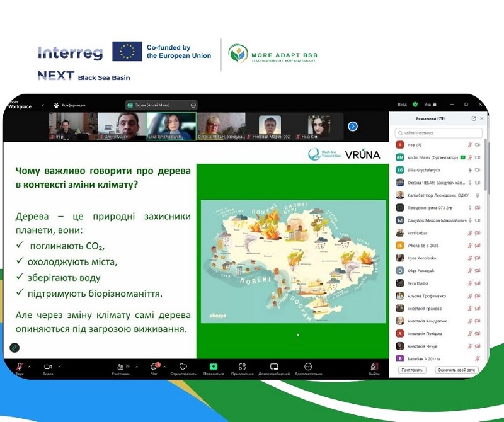Screen dimensions: 504x422
Task: Open Экран (Andrii Maiev) screen share options
Action: [x=161, y=105]
